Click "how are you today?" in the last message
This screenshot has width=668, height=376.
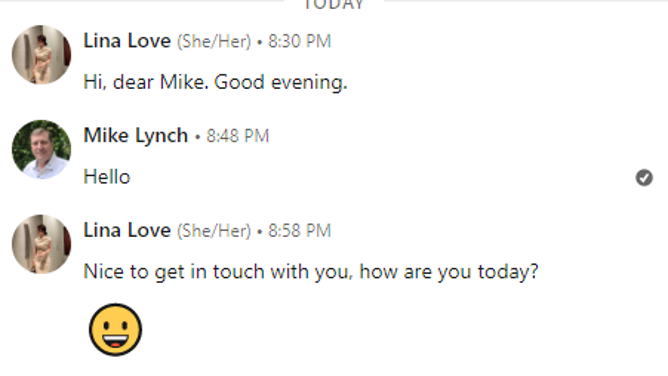coord(449,272)
